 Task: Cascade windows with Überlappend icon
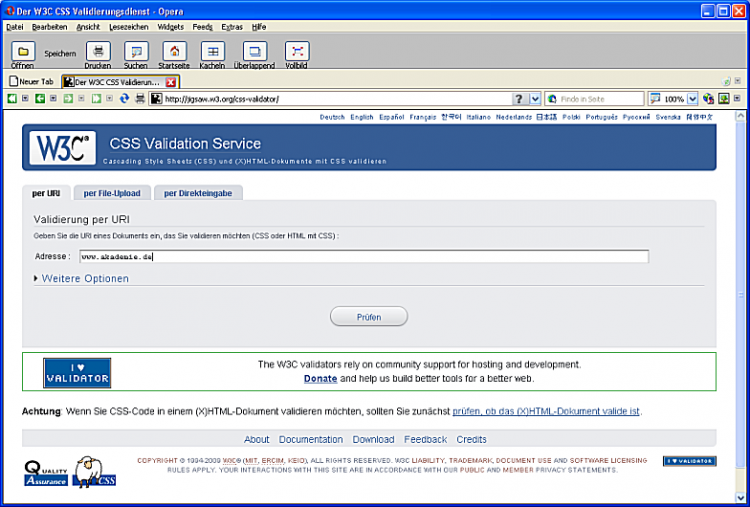pyautogui.click(x=256, y=51)
